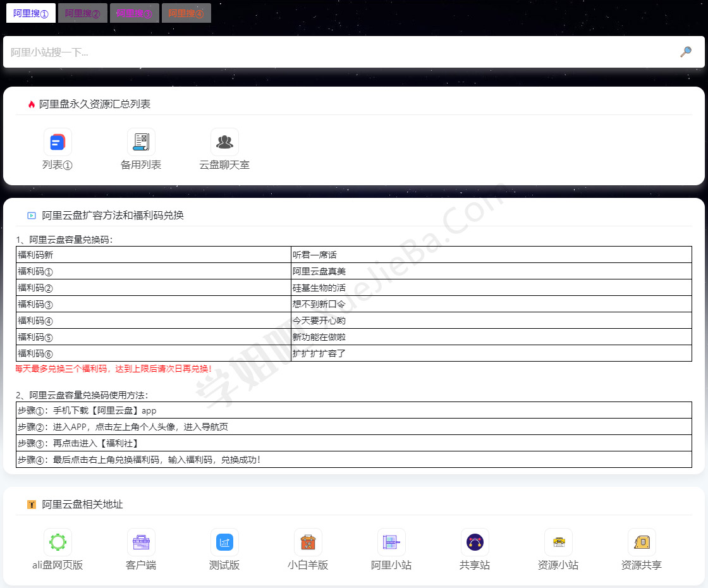Open the 备用列表 icon

141,142
